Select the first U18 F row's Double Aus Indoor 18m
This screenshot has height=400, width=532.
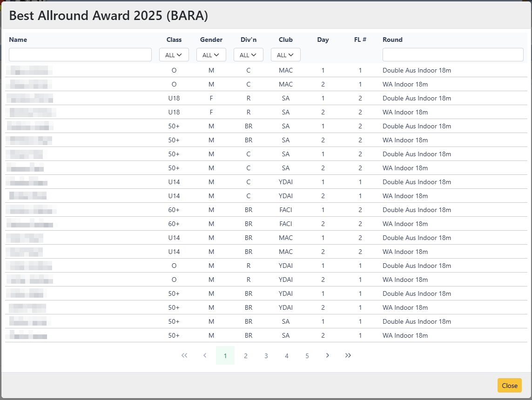[417, 98]
